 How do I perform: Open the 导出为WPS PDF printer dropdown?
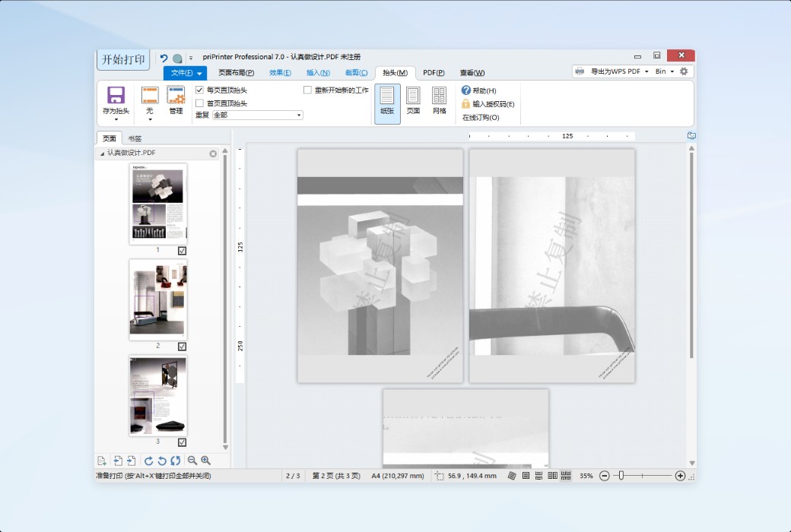pyautogui.click(x=646, y=71)
